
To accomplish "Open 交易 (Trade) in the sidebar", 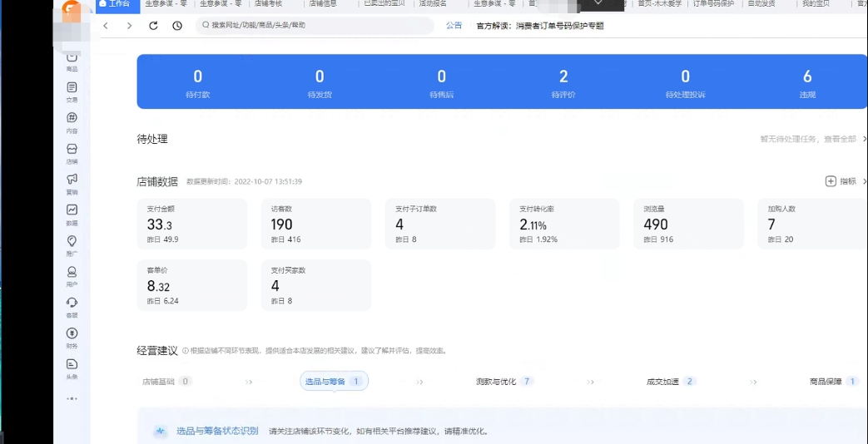I will [72, 88].
